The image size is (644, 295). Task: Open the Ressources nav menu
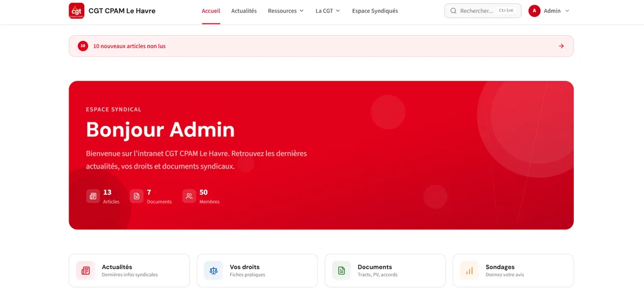[286, 11]
